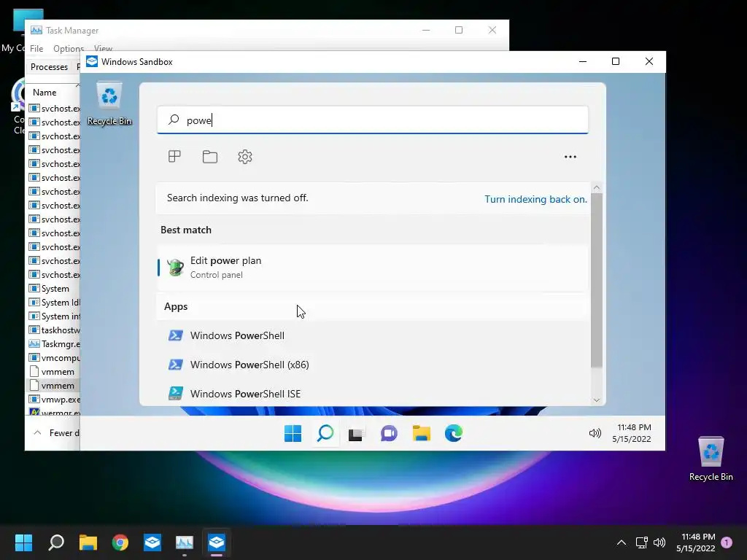
Task: Click the search box containing 'powe'
Action: pyautogui.click(x=373, y=120)
